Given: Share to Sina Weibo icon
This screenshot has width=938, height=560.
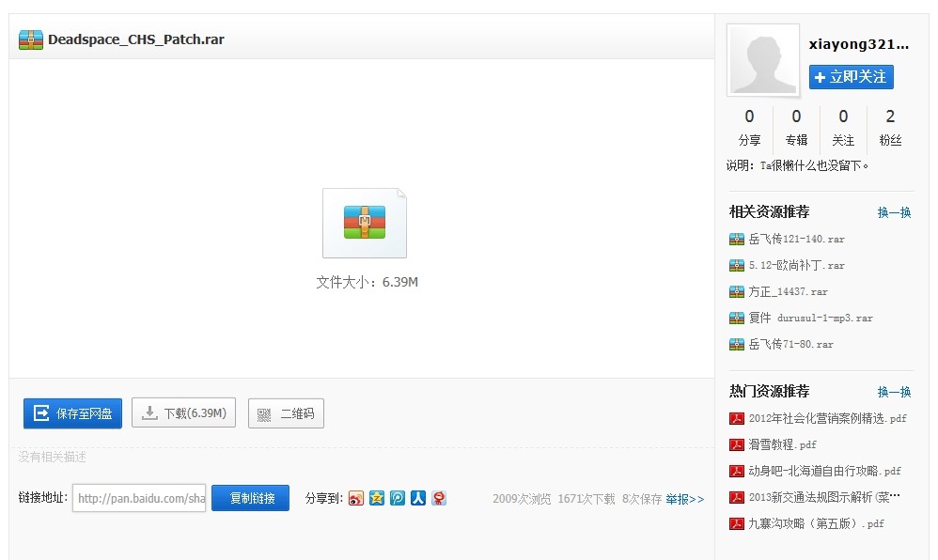Looking at the screenshot, I should point(356,498).
